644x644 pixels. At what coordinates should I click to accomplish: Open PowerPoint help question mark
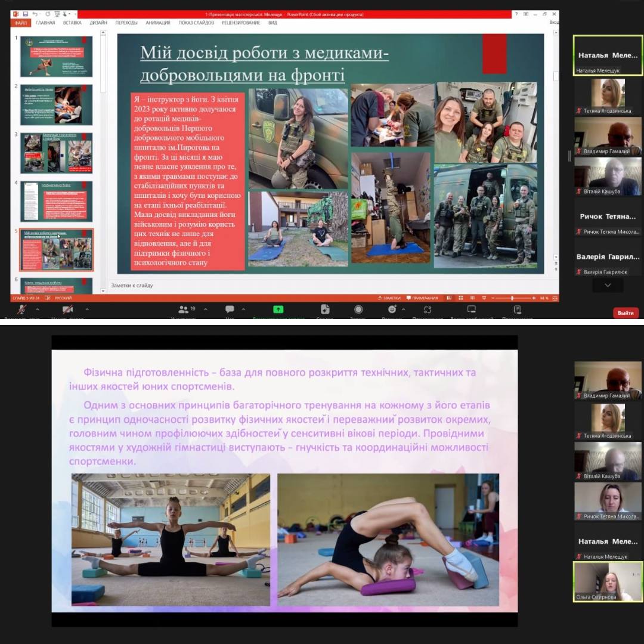517,14
